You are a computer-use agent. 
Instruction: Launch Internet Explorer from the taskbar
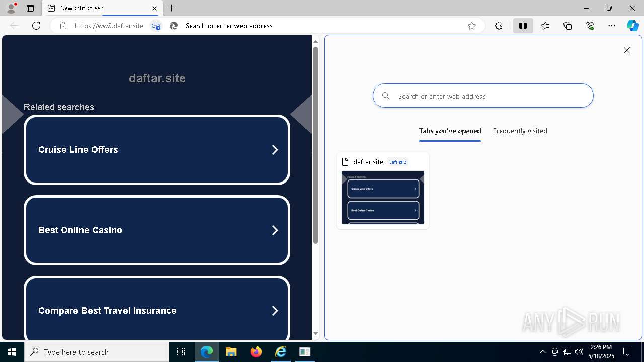coord(280,352)
